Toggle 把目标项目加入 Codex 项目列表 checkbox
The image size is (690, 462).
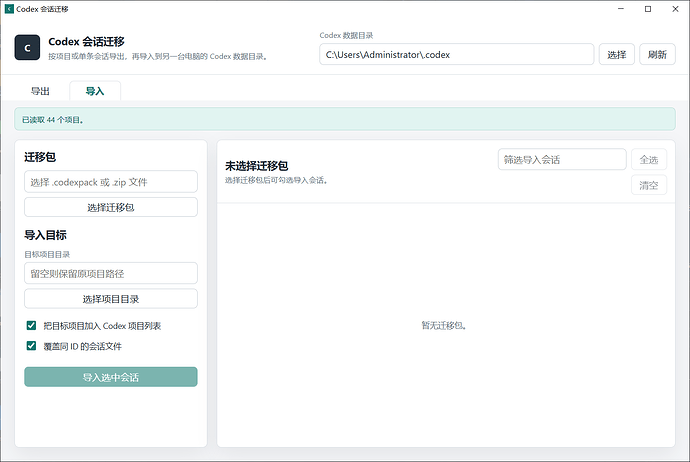pos(31,326)
